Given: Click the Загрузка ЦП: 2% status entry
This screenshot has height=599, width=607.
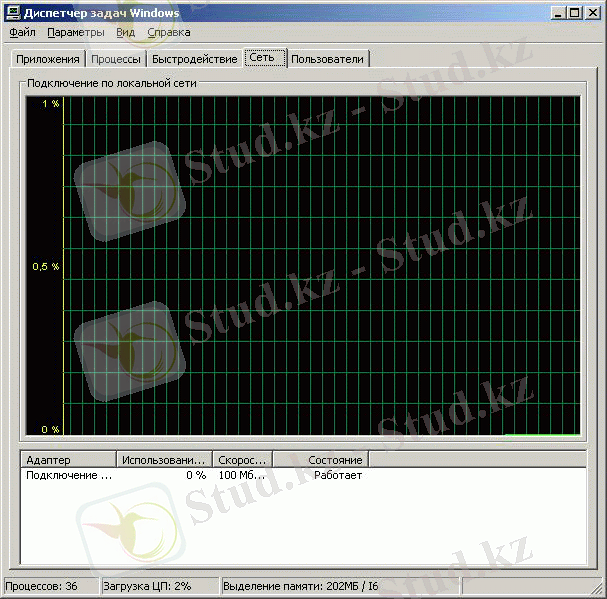Looking at the screenshot, I should point(159,586).
